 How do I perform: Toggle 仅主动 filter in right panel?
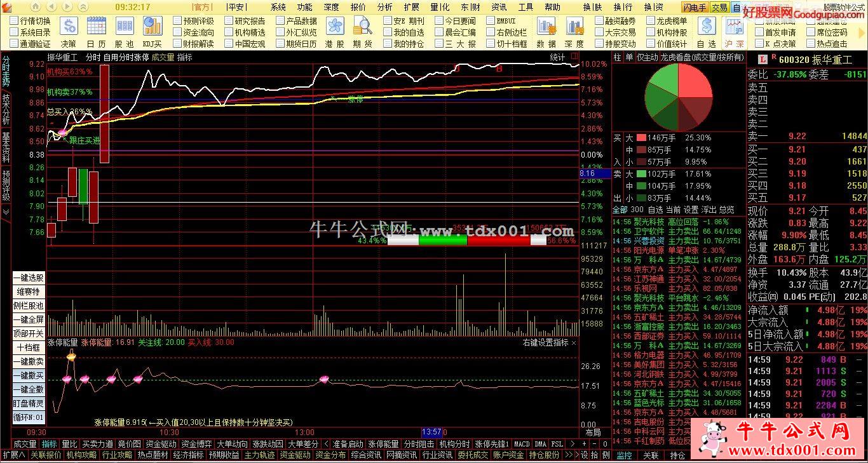[x=647, y=57]
